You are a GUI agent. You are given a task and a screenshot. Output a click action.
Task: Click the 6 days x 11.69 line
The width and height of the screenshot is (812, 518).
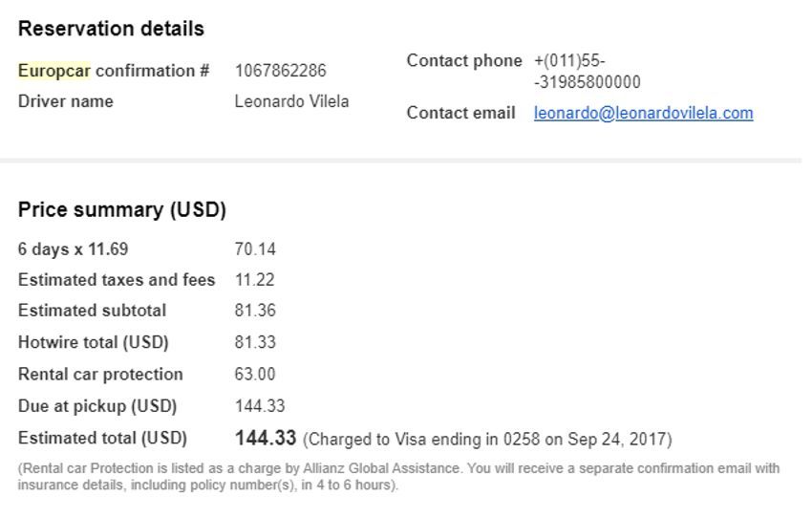point(73,249)
